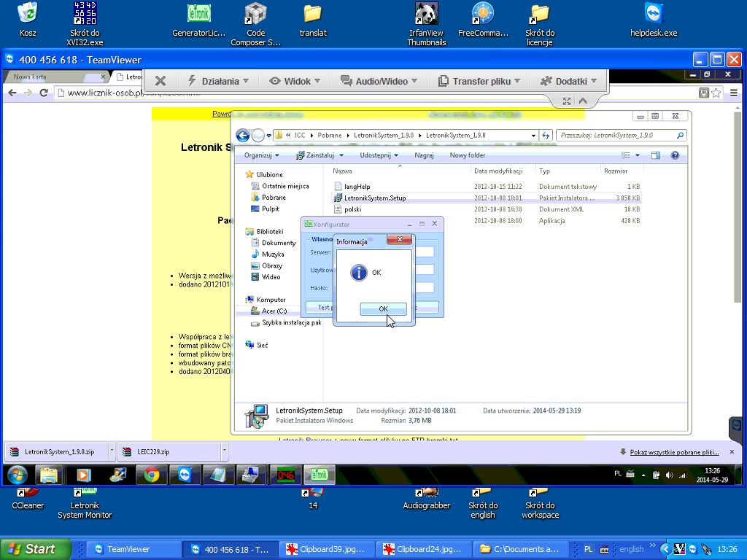Screen dimensions: 747x560
Task: Open the Działania menu in TeamViewer toolbar
Action: coord(218,81)
